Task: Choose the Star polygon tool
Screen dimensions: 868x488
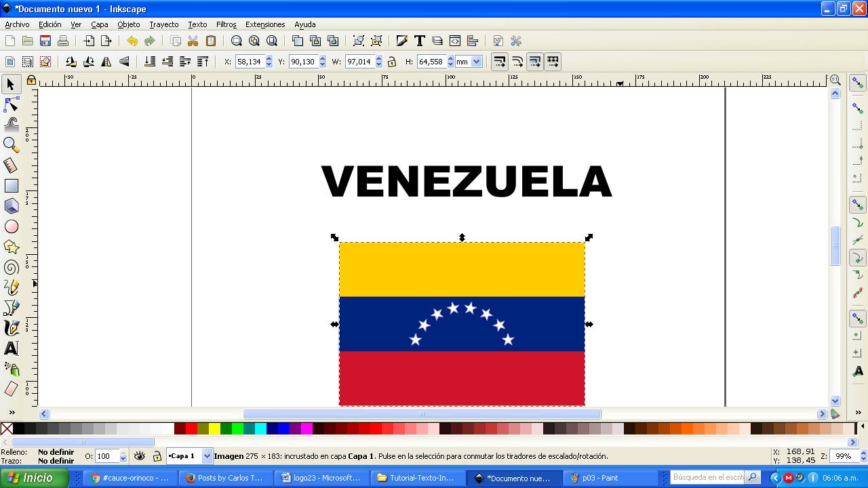Action: click(12, 247)
